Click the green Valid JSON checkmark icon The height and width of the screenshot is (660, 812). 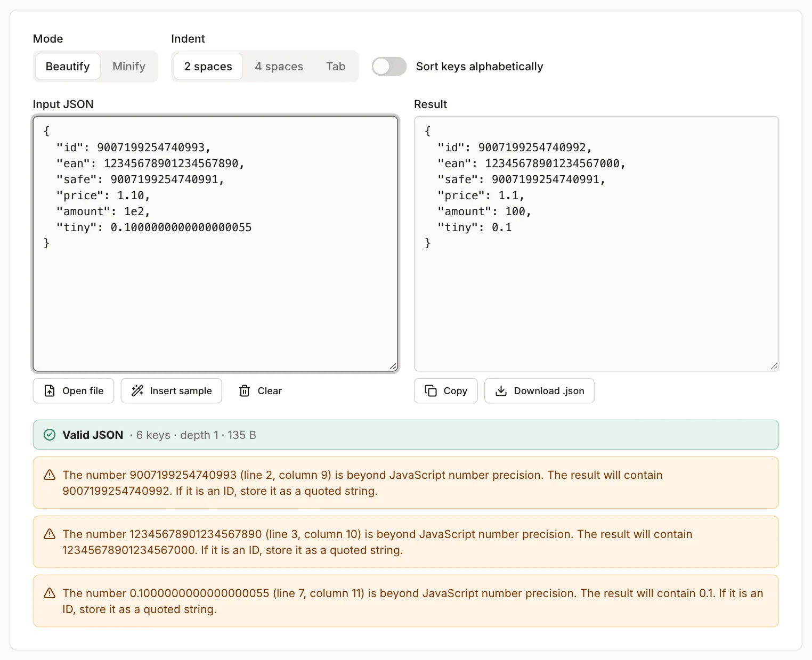click(50, 435)
